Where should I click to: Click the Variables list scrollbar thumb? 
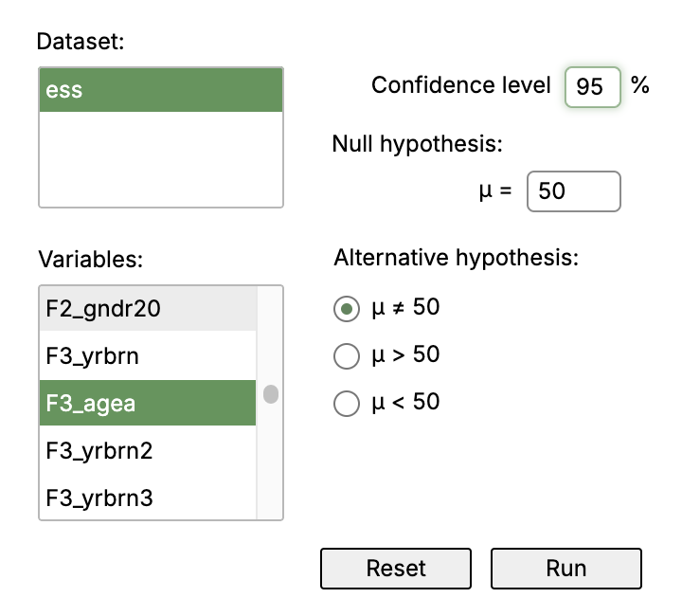click(x=271, y=394)
